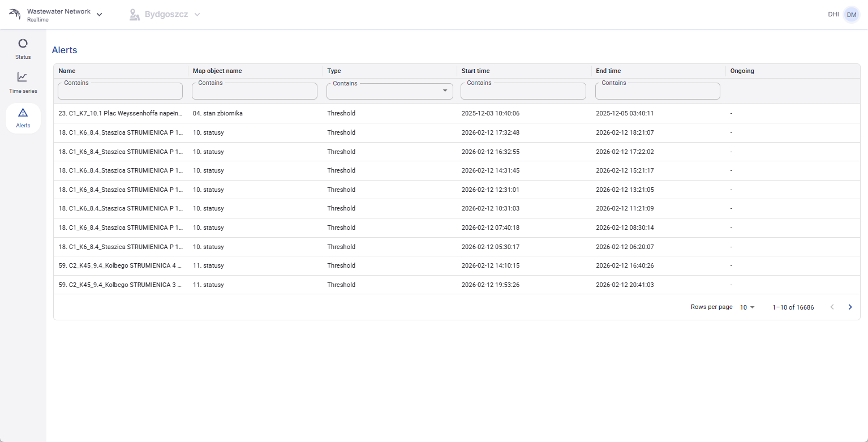Click the '04. stan zbiornika' map object cell
This screenshot has width=868, height=442.
(218, 113)
